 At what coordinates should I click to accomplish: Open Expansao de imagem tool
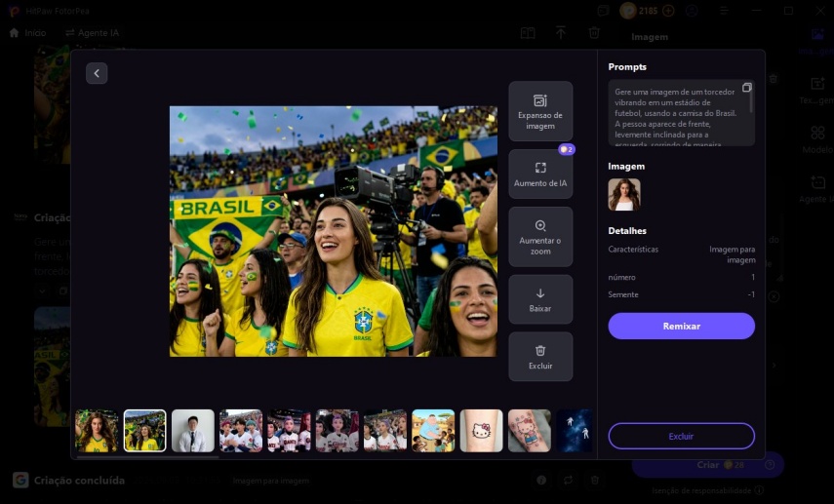click(x=540, y=111)
